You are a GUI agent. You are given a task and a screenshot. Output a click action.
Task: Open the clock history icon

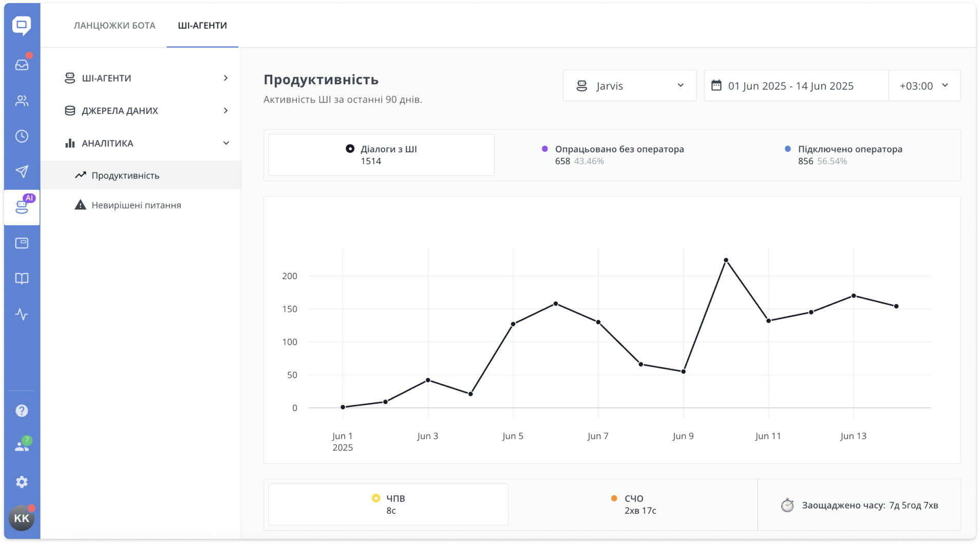[x=22, y=136]
